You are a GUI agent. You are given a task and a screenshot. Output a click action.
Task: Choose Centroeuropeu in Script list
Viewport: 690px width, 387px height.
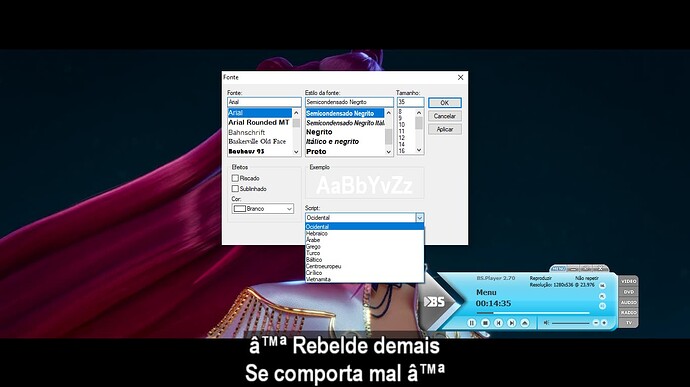click(364, 266)
